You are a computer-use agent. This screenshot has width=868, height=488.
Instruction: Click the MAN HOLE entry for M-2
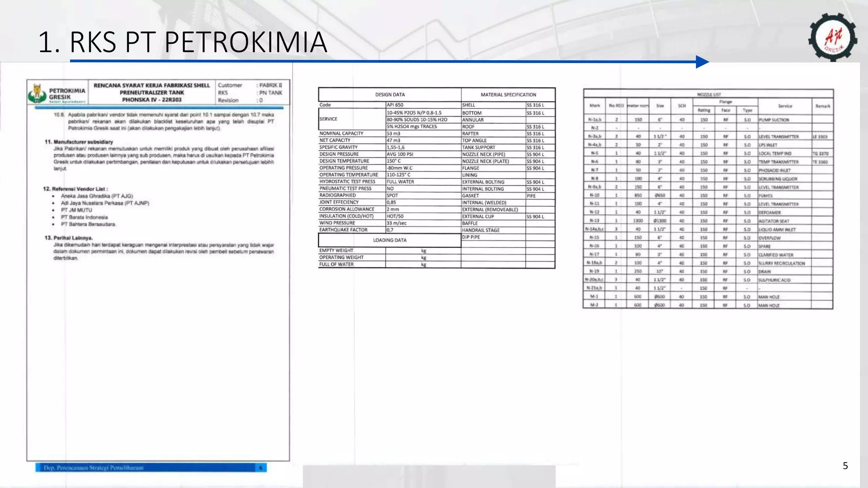click(x=769, y=305)
